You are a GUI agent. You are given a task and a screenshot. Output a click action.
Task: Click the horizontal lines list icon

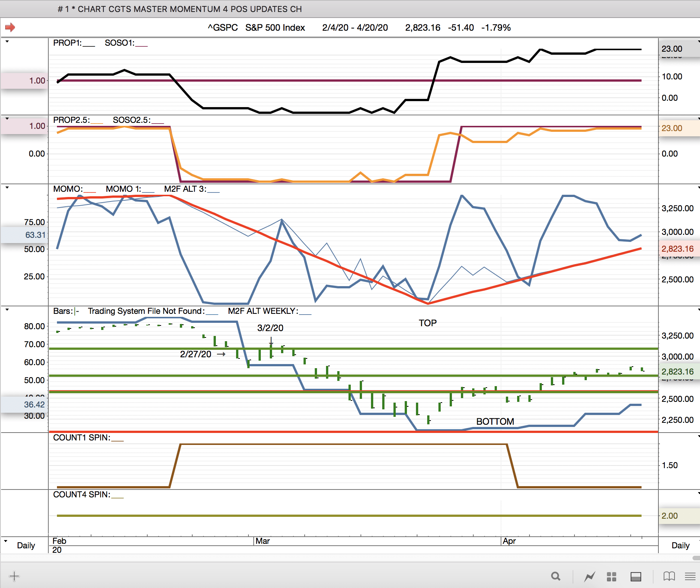[690, 576]
